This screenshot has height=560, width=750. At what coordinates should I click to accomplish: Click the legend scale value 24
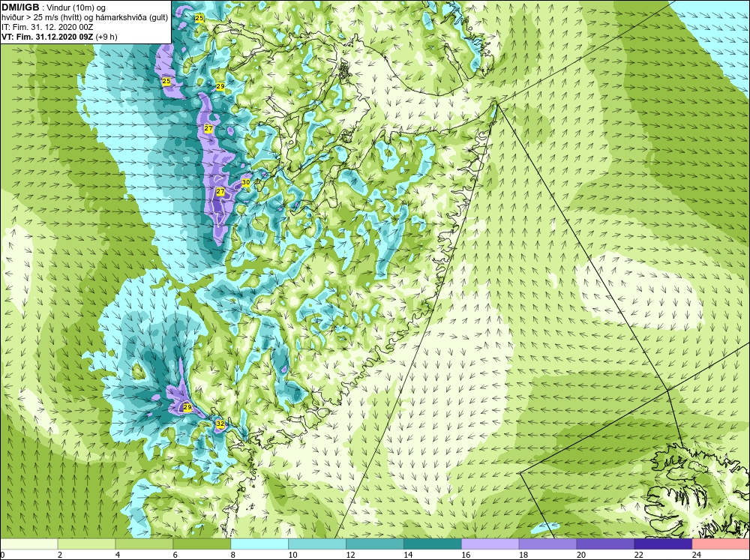[697, 555]
